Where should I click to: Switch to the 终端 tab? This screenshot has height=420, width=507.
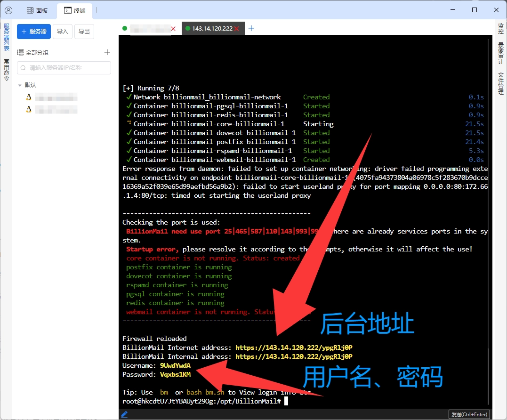[75, 10]
